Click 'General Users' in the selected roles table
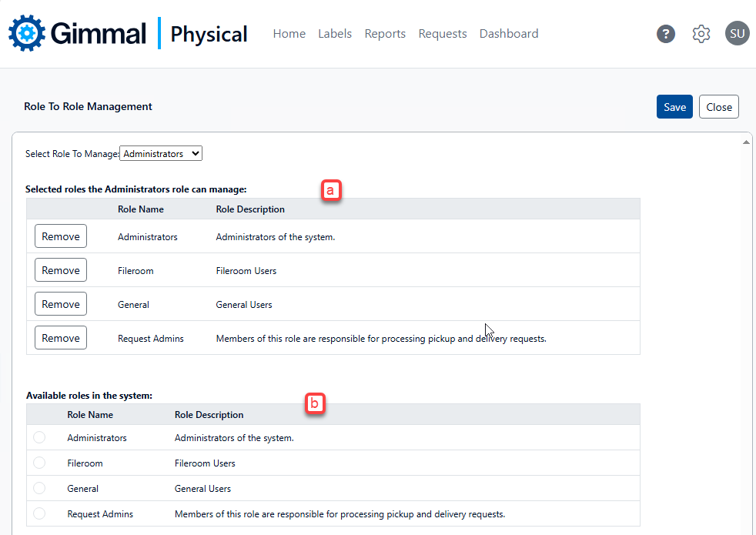The width and height of the screenshot is (756, 535). pos(244,305)
